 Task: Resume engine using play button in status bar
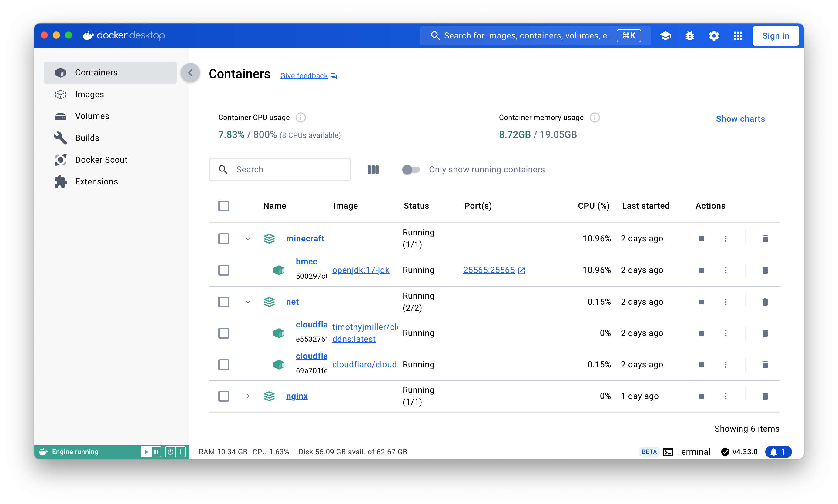click(x=146, y=452)
